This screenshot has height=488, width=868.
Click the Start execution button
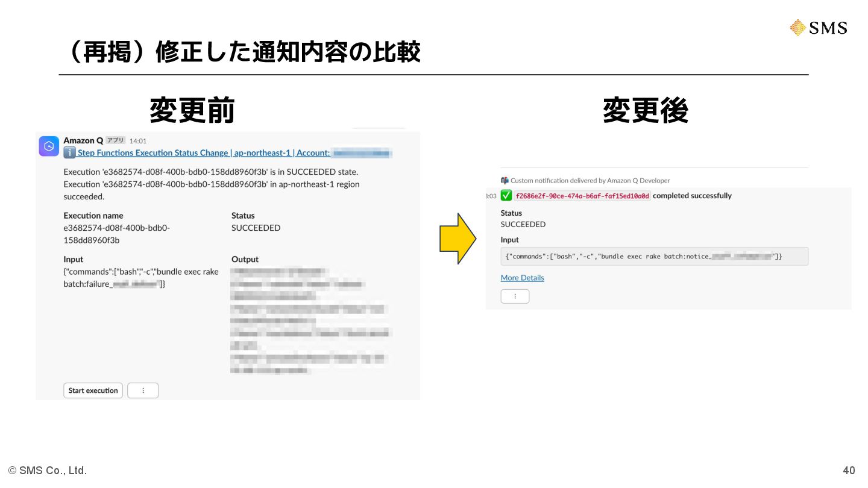click(93, 390)
